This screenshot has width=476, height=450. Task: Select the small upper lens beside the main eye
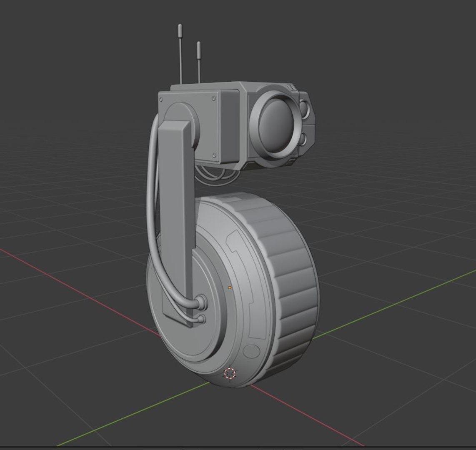[305, 109]
